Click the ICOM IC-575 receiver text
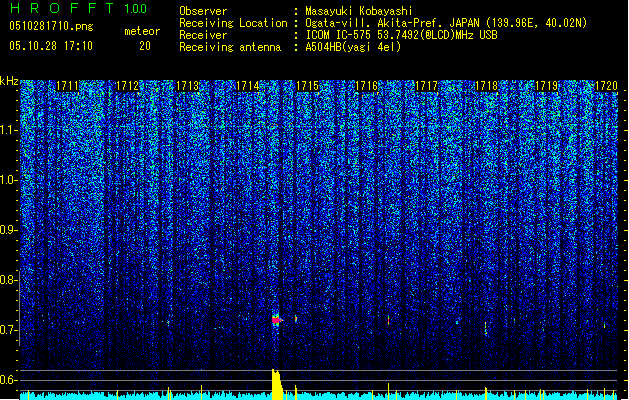The width and height of the screenshot is (629, 400). point(401,35)
